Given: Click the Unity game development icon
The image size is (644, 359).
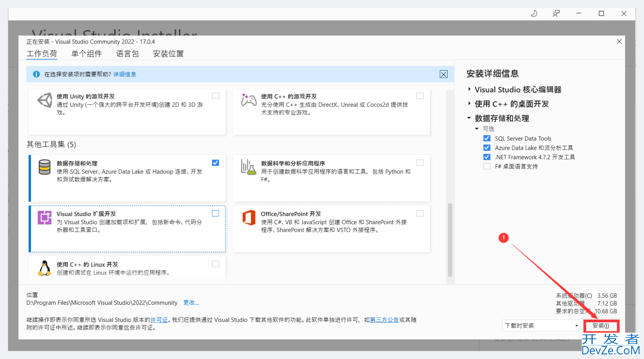Looking at the screenshot, I should pos(45,100).
